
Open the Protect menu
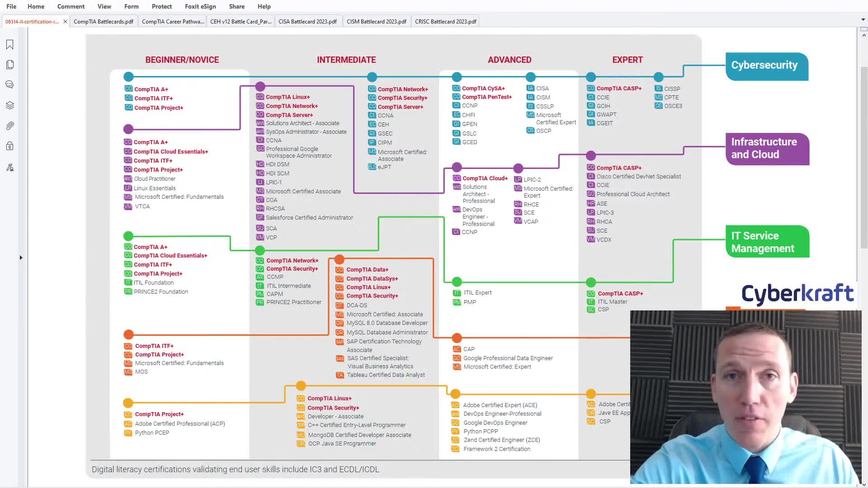point(161,6)
